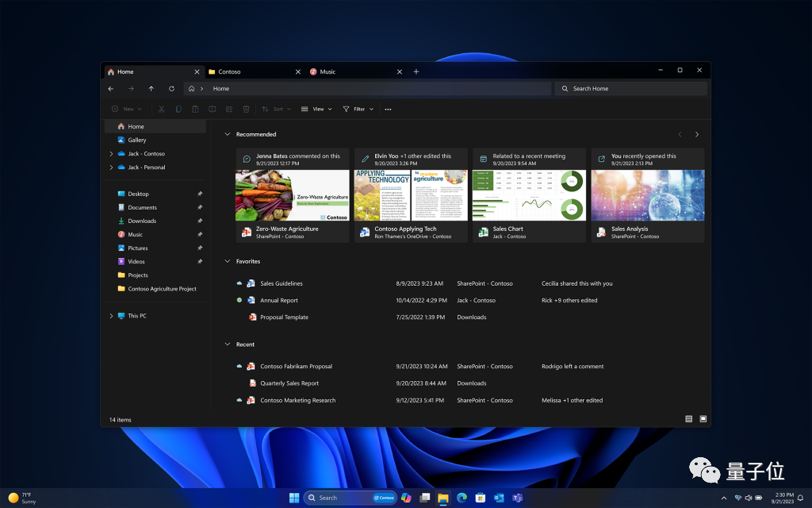The image size is (812, 508).
Task: Click the Share toolbar icon
Action: pyautogui.click(x=229, y=109)
